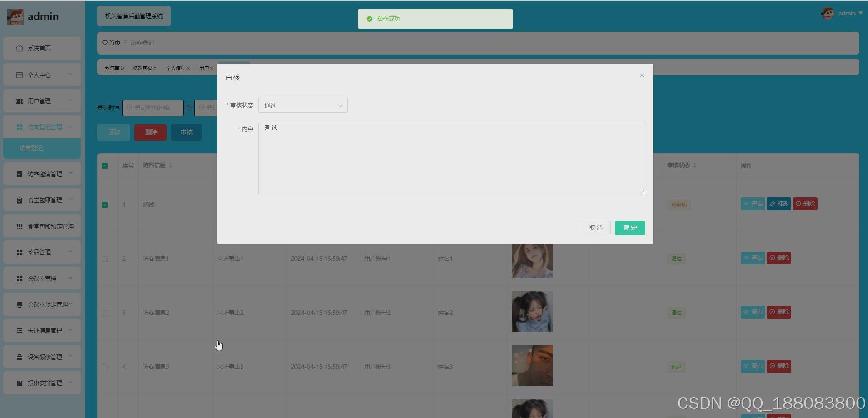This screenshot has width=868, height=418.
Task: Click the red 删除 button above the table
Action: pos(150,132)
